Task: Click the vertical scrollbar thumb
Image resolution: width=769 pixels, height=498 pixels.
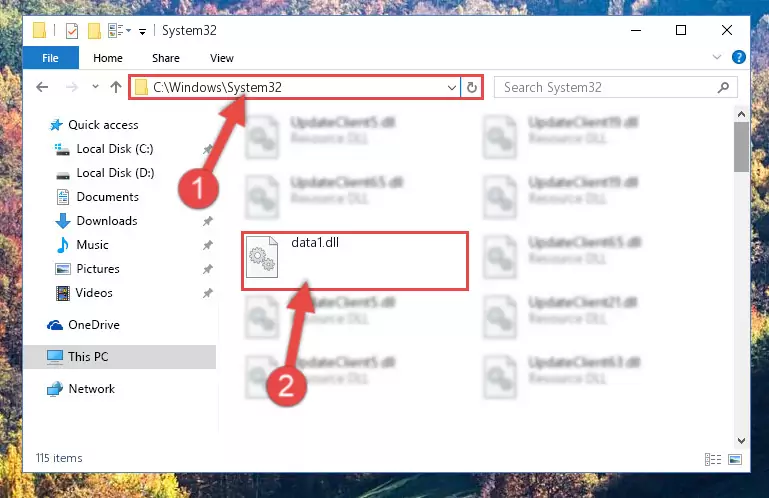Action: (741, 147)
